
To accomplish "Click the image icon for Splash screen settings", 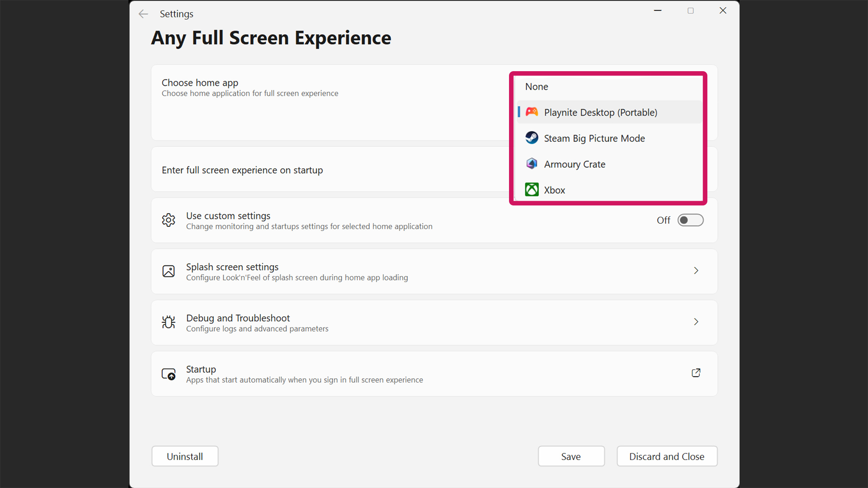I will point(168,271).
